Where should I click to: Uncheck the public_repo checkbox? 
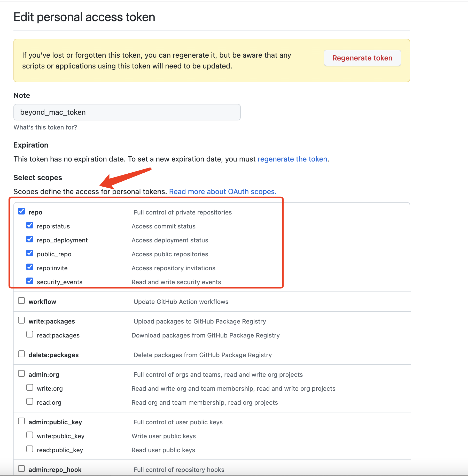coord(30,253)
